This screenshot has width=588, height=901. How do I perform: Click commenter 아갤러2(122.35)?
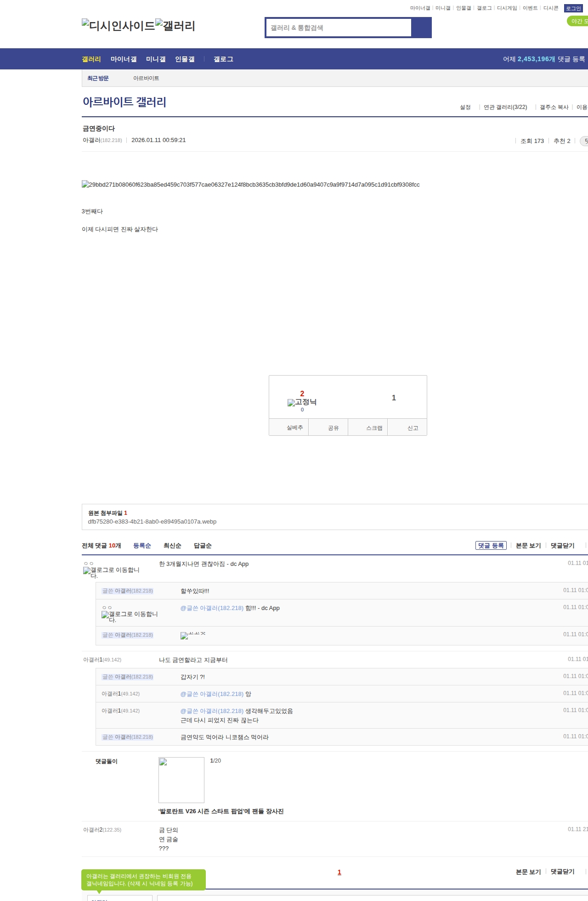[x=102, y=830]
